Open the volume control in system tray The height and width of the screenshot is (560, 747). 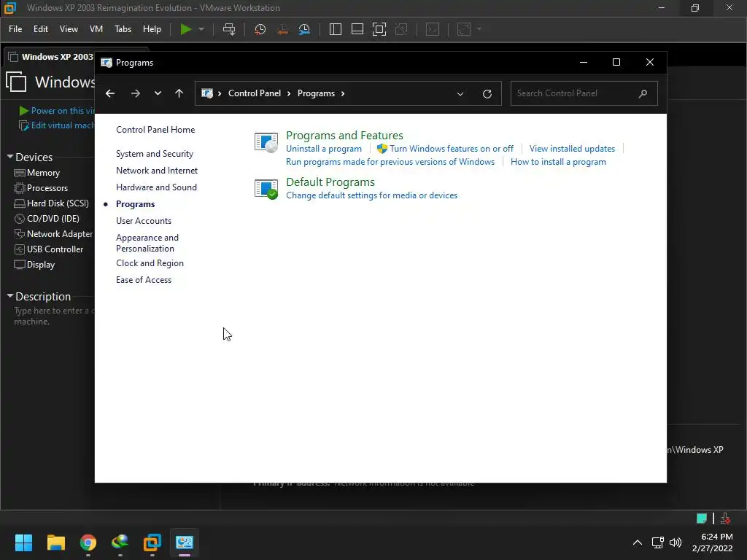(x=676, y=542)
